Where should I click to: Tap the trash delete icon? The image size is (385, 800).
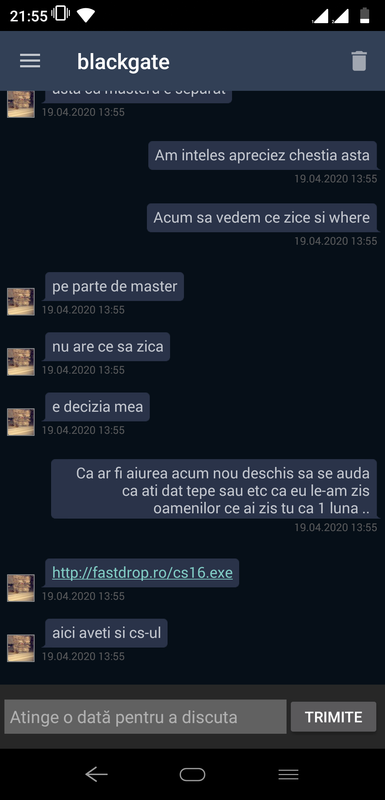coord(359,61)
